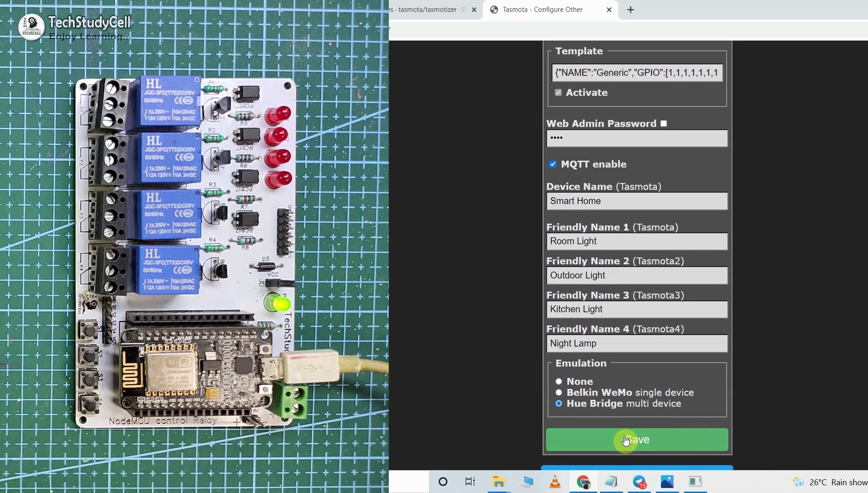The height and width of the screenshot is (493, 868).
Task: Open Telegram from the taskbar
Action: 639,482
